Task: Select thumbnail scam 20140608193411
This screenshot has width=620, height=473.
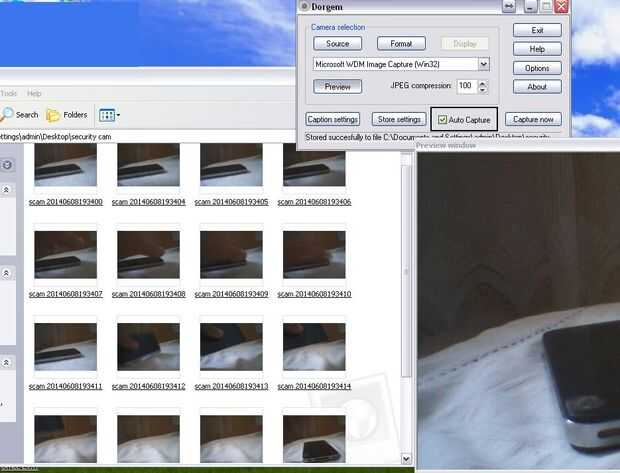Action: point(66,347)
